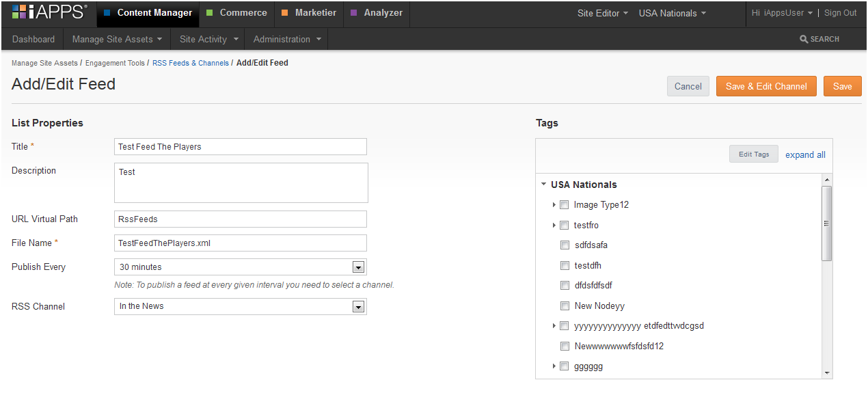Click the Manage Site Assets breadcrumb
Screen dimensions: 868x393
pyautogui.click(x=44, y=63)
